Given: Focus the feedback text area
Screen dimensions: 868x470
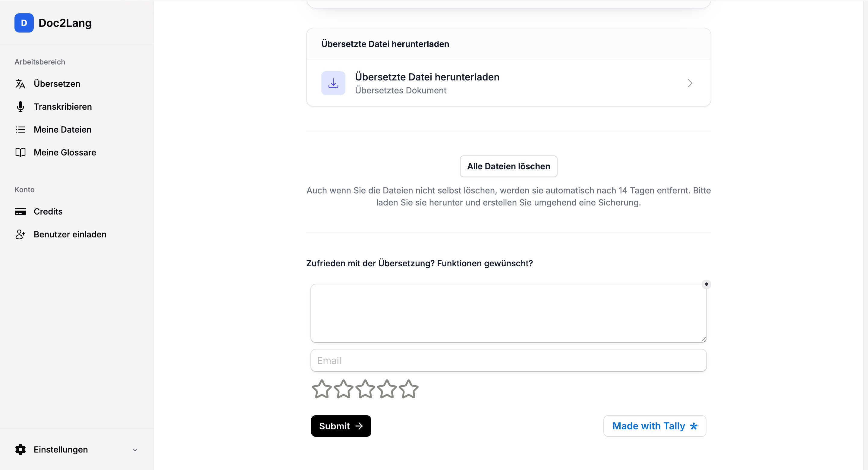Looking at the screenshot, I should (508, 313).
